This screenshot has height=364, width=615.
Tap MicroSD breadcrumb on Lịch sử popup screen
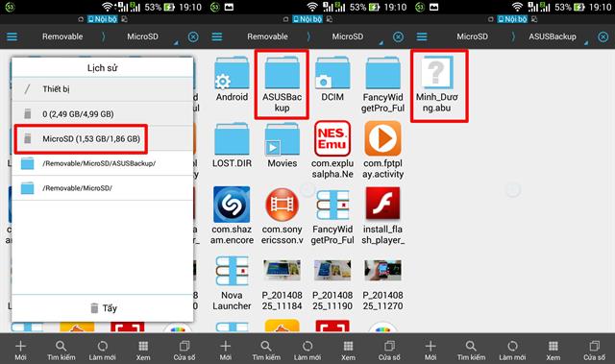[x=143, y=36]
